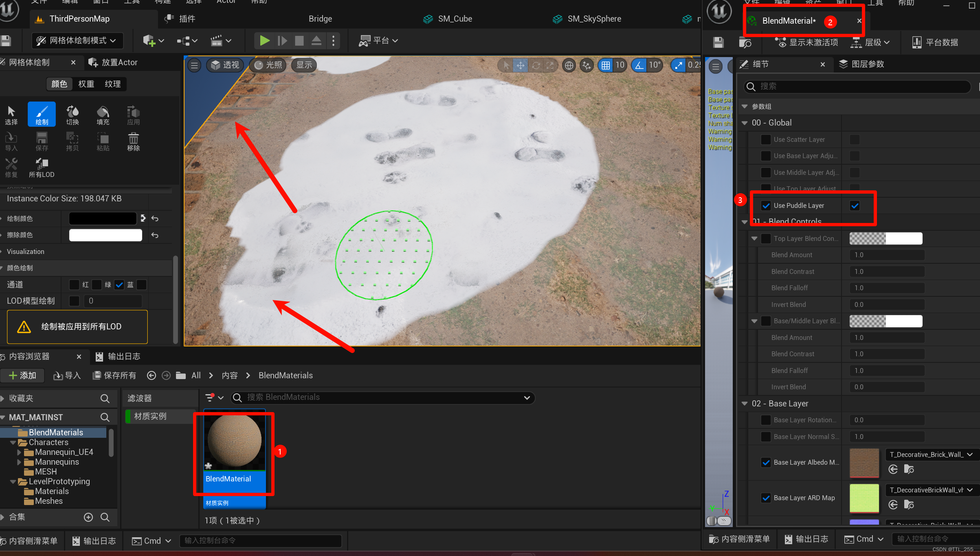
Task: Click the 添加 add button
Action: point(22,375)
